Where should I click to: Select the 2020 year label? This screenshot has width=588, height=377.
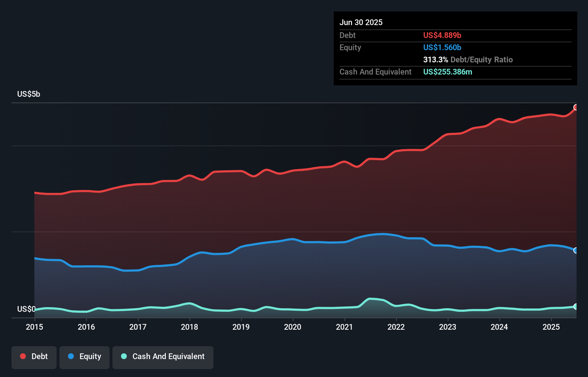pos(293,327)
